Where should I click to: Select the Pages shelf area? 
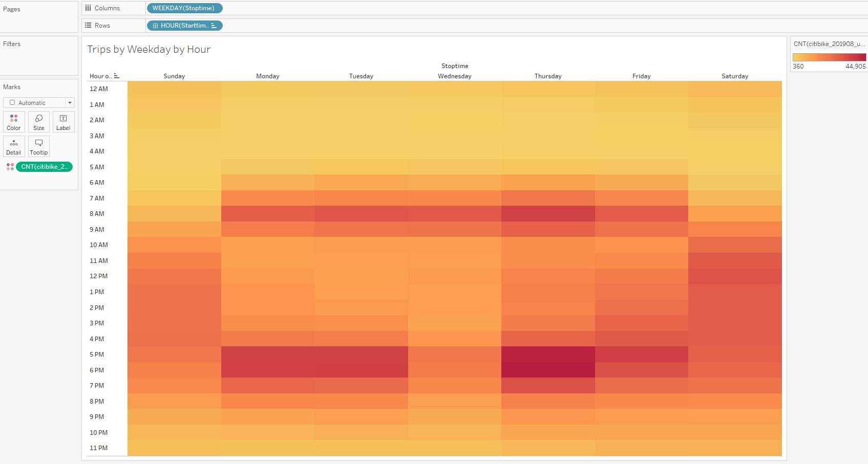12,9
